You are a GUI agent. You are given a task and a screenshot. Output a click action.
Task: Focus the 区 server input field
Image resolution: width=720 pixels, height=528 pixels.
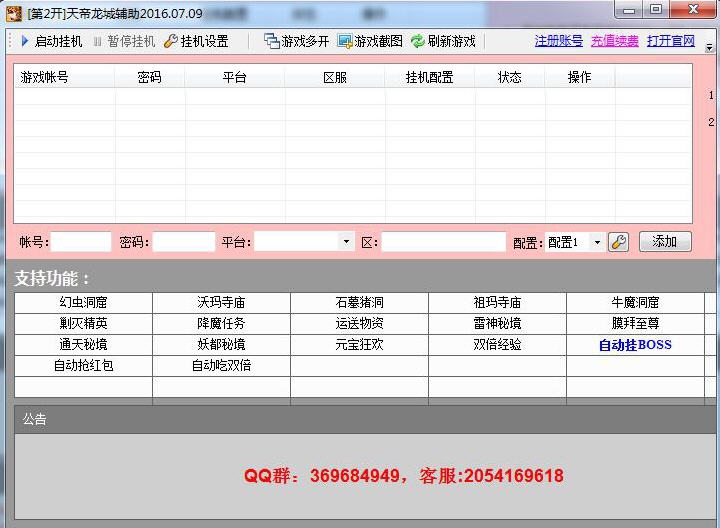444,242
